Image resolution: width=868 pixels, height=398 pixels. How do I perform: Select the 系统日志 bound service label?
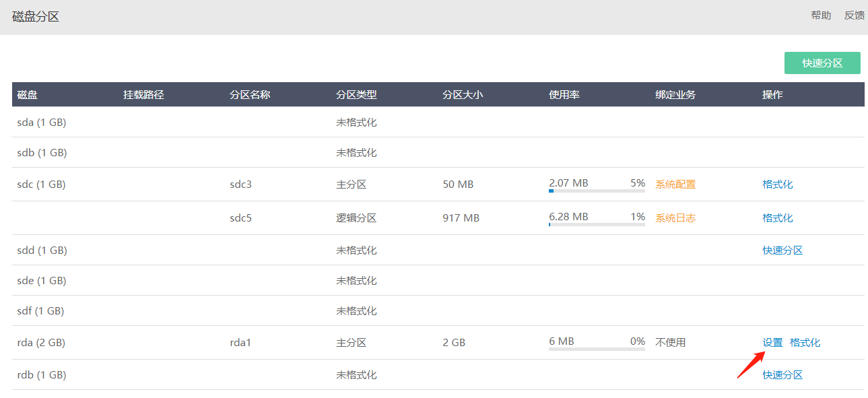pyautogui.click(x=675, y=218)
